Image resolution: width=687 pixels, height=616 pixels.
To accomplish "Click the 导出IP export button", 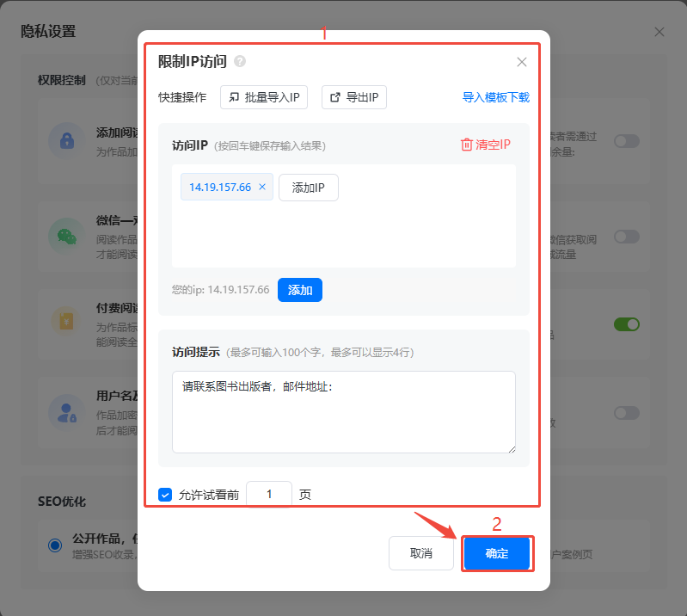I will click(x=354, y=97).
